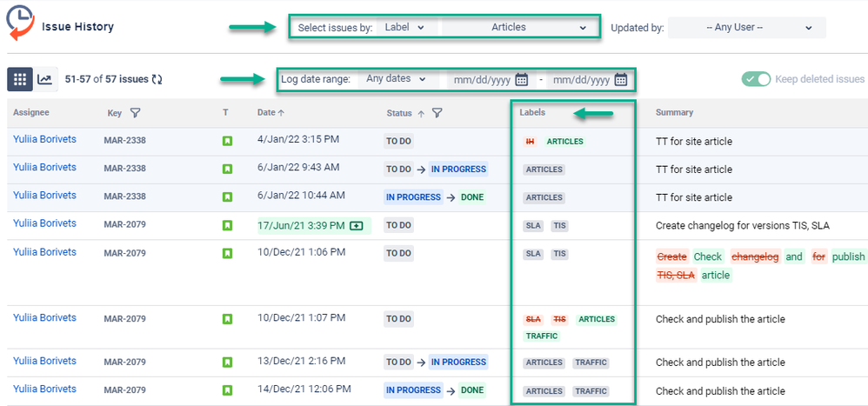
Task: Click the TRAFFIC label in 13/Dec/21 row
Action: coord(591,363)
